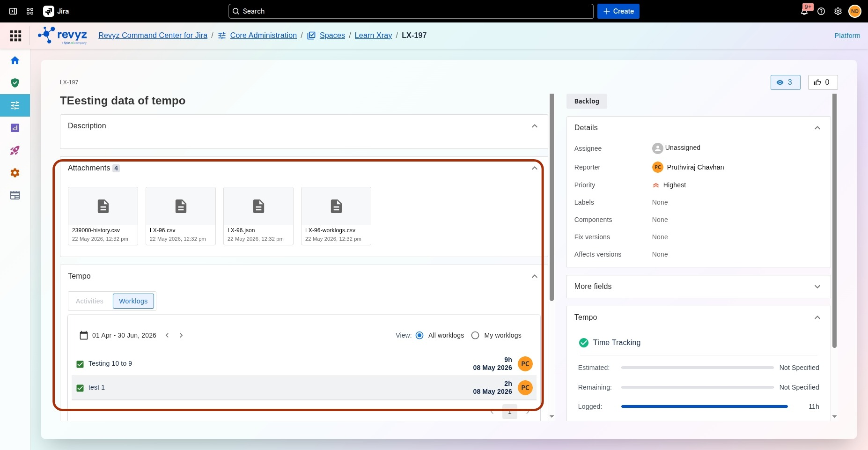Open the green shield sidebar icon
This screenshot has width=868, height=450.
pos(15,83)
